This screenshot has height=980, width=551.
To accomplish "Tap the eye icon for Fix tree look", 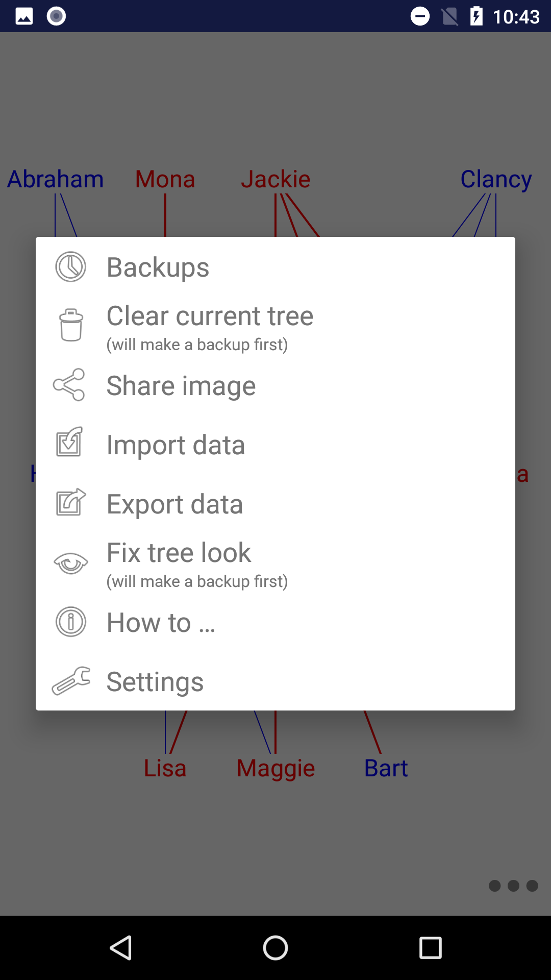I will click(71, 563).
